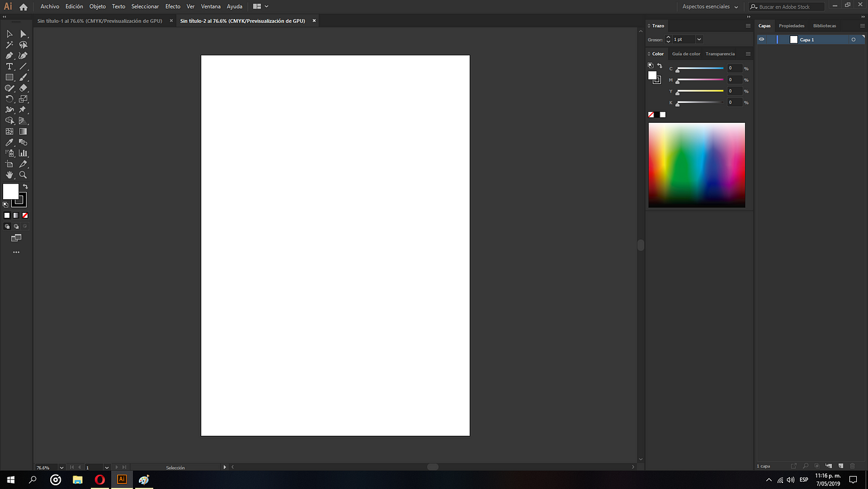Open the Transparencia tab

[720, 54]
